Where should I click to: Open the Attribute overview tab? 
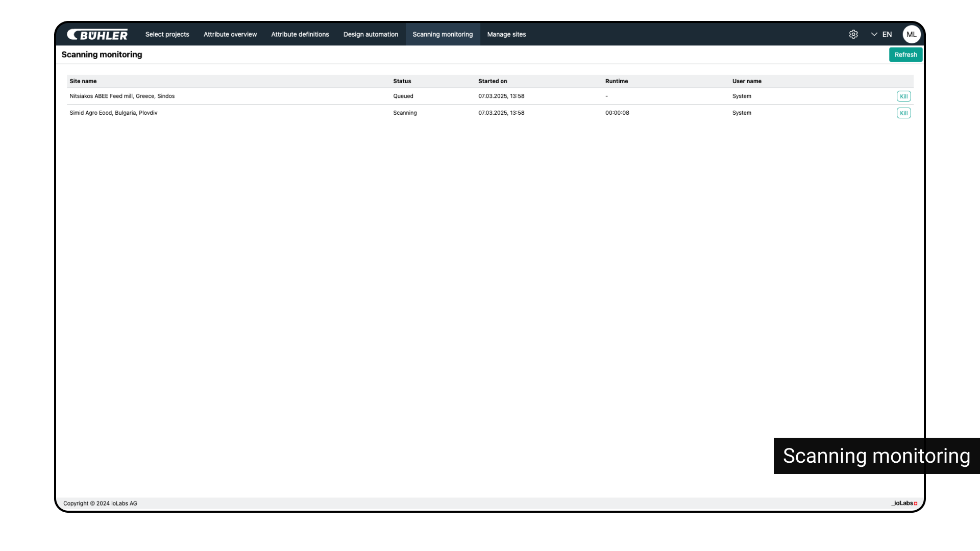(x=230, y=34)
